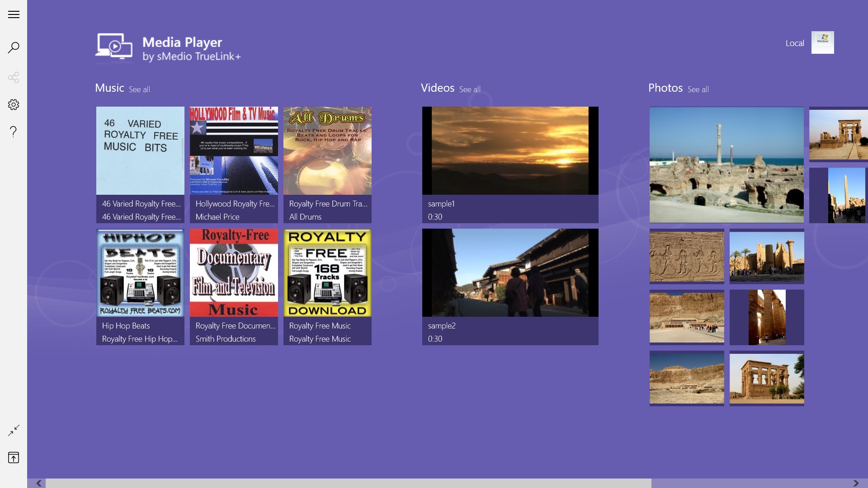Play the sample1 sunset video
The width and height of the screenshot is (868, 488).
510,151
